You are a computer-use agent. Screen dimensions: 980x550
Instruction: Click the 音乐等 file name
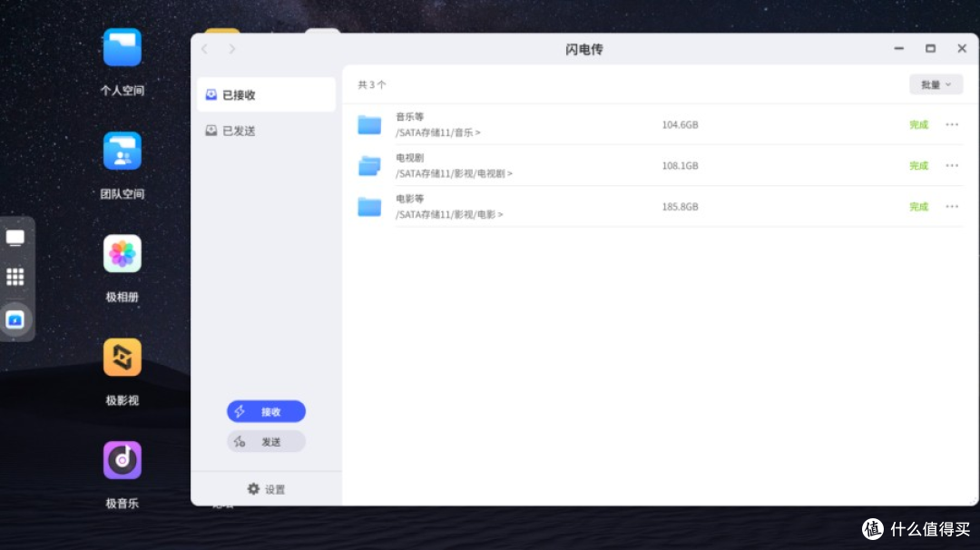410,117
